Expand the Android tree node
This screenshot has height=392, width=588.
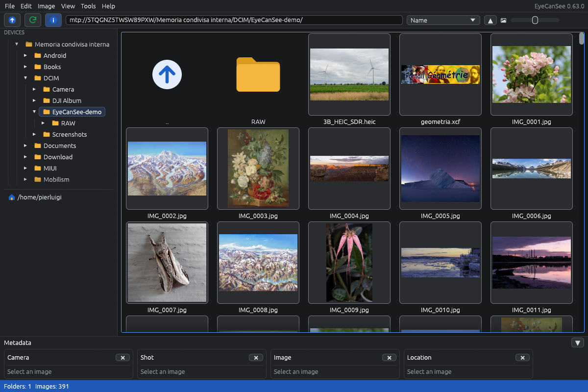[25, 55]
